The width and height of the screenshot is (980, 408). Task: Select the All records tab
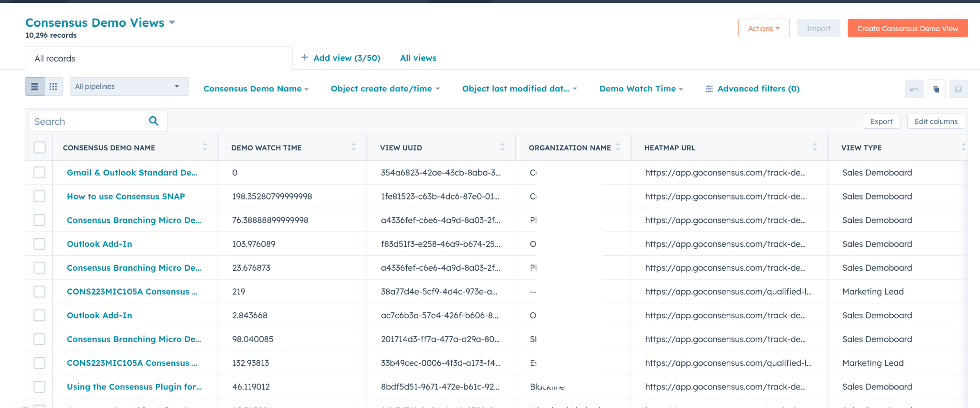pyautogui.click(x=158, y=58)
